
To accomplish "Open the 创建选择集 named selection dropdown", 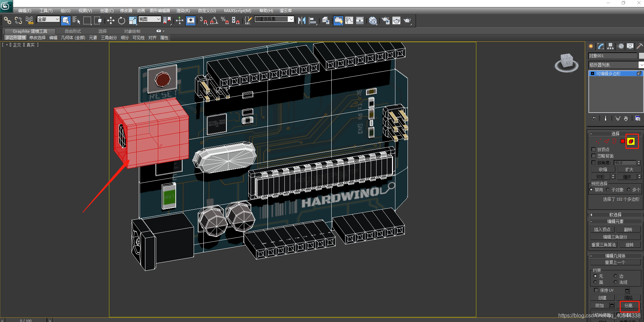I will [274, 19].
